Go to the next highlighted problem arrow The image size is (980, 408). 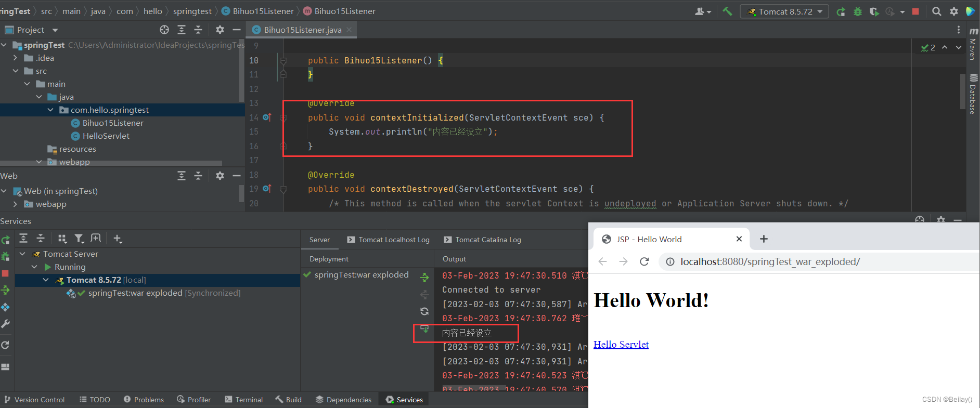tap(959, 47)
